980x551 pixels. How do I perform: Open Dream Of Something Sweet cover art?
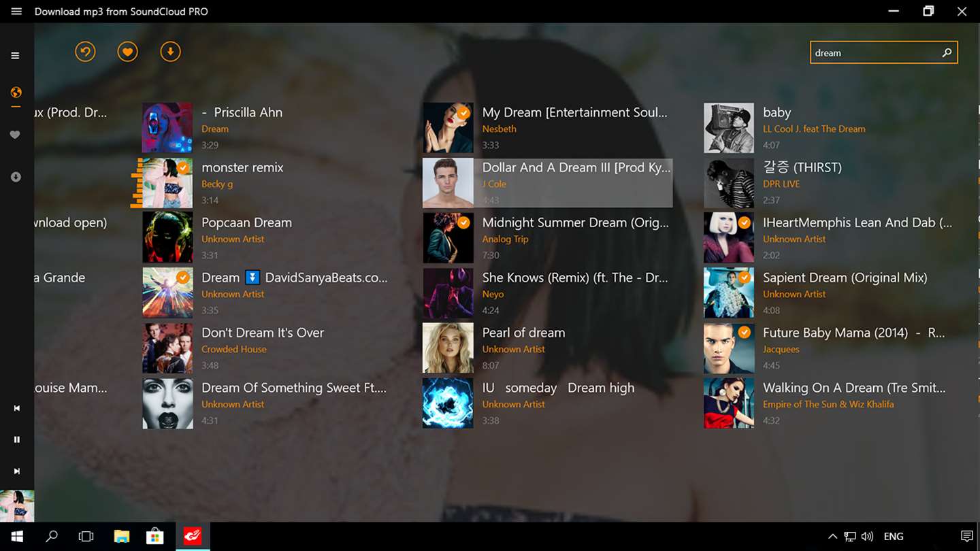167,403
